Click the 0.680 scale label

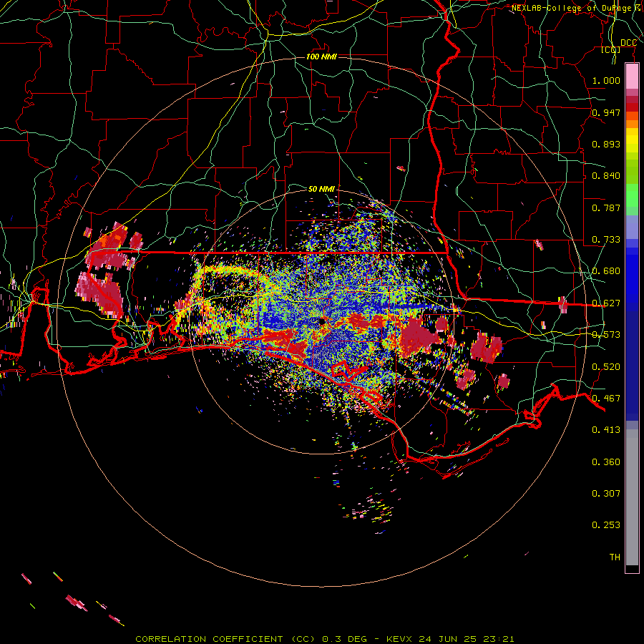point(606,271)
